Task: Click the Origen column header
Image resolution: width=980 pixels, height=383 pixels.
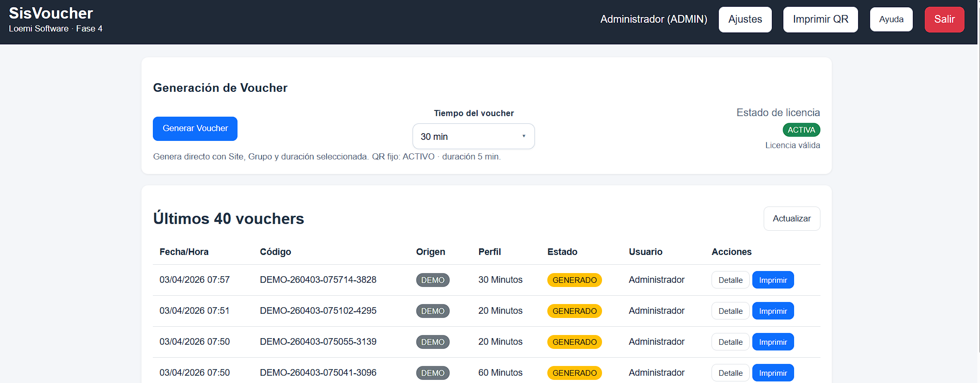Action: pos(431,252)
